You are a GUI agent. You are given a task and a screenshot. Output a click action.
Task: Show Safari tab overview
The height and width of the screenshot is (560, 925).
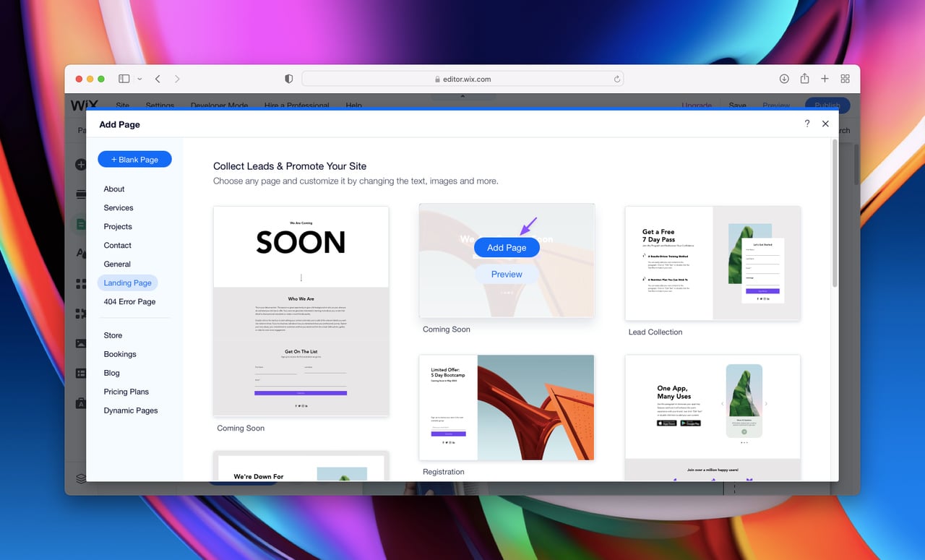[x=845, y=79]
